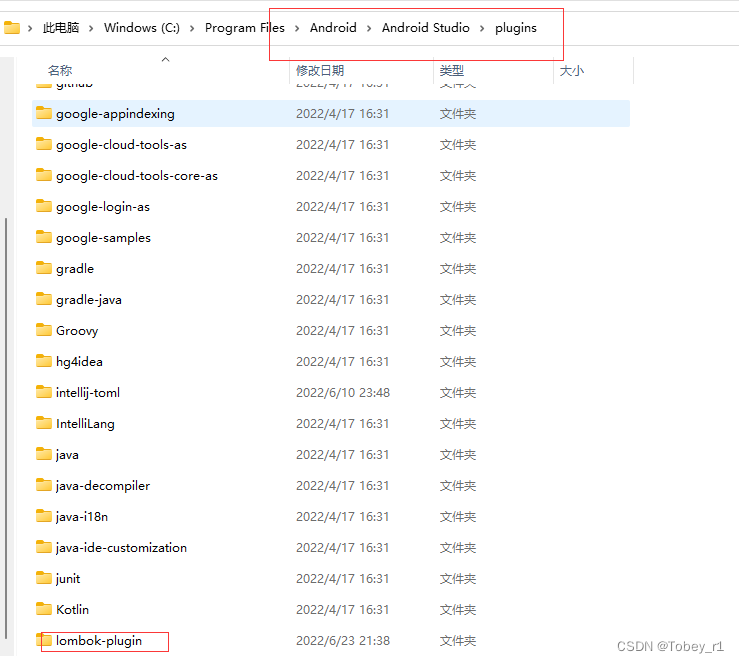The image size is (739, 663).
Task: Click folder icon next to Groovy
Action: pos(44,330)
